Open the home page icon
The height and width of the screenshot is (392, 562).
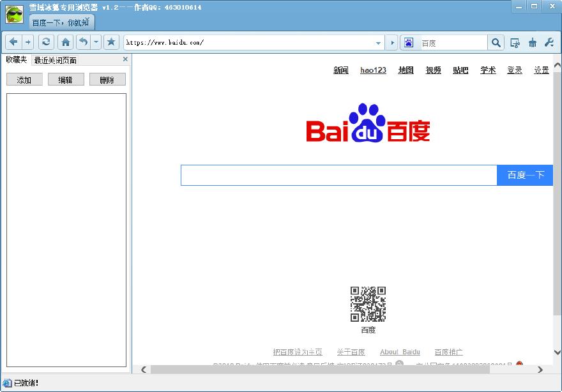tap(66, 42)
